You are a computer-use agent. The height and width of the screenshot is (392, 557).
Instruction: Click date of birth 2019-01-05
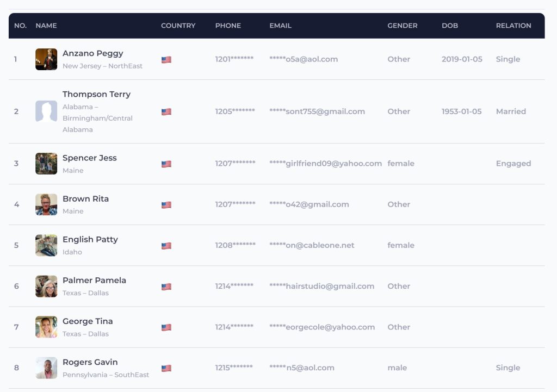pos(462,59)
